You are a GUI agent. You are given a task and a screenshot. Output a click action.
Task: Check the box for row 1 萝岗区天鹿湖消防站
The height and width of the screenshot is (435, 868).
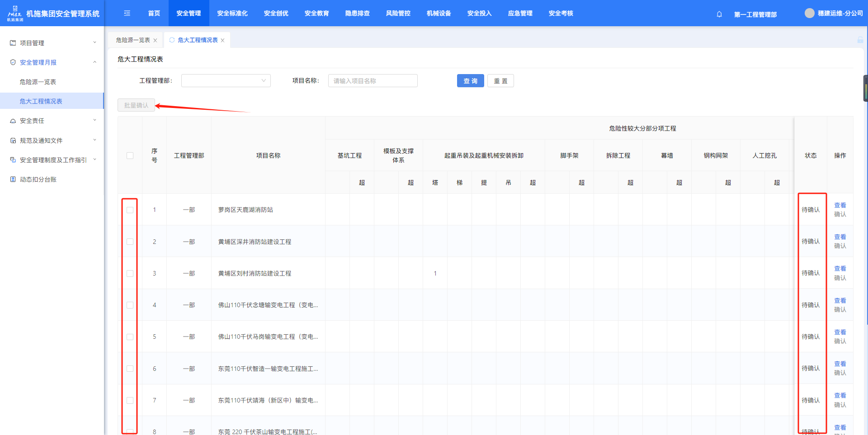[130, 210]
